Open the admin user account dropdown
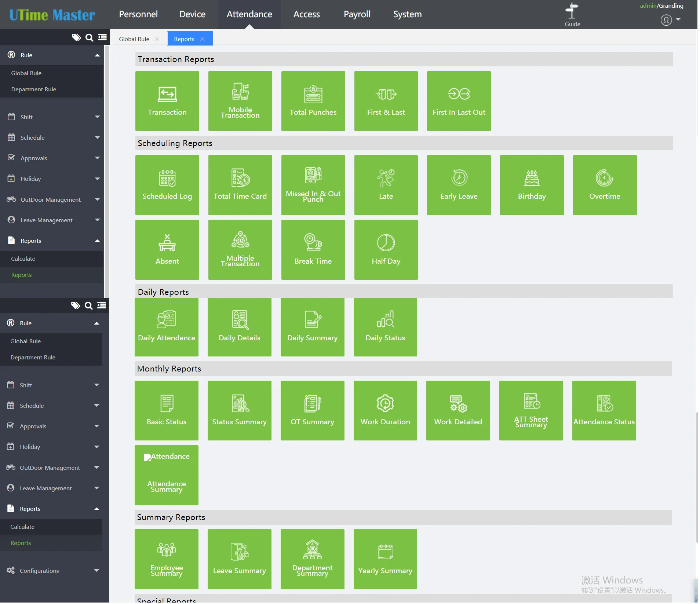Viewport: 700px width, 604px height. click(x=670, y=20)
